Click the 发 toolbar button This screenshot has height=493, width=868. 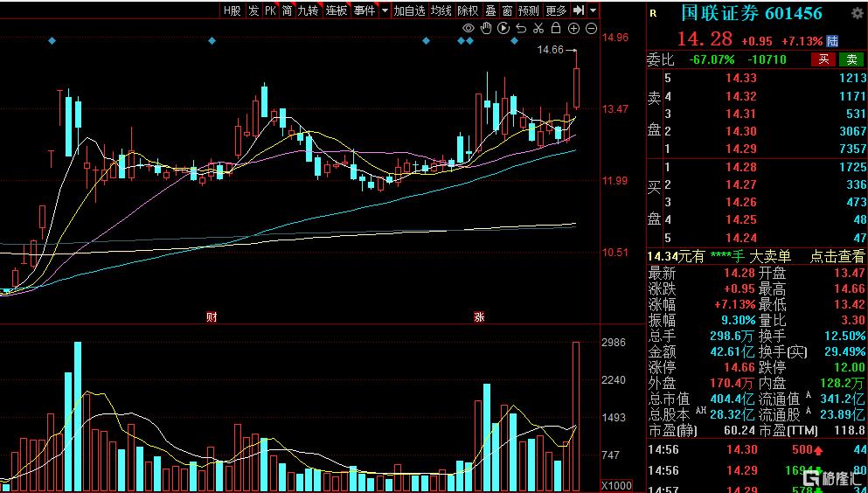click(x=253, y=10)
